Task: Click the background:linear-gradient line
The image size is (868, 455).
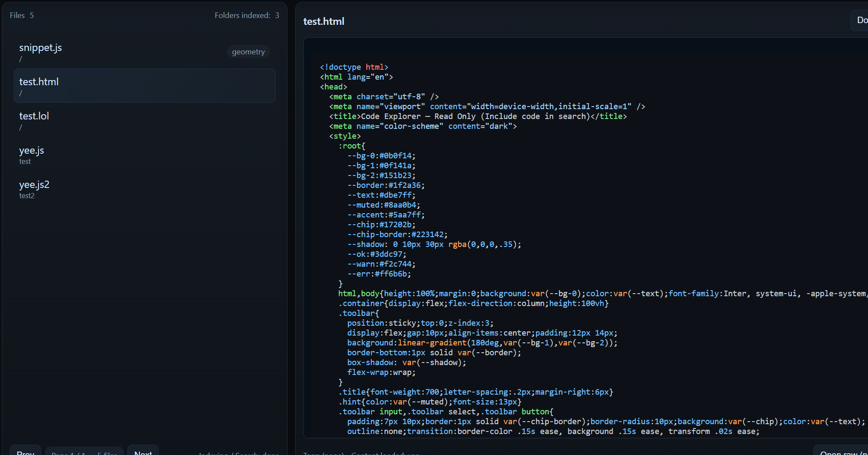Action: point(483,343)
